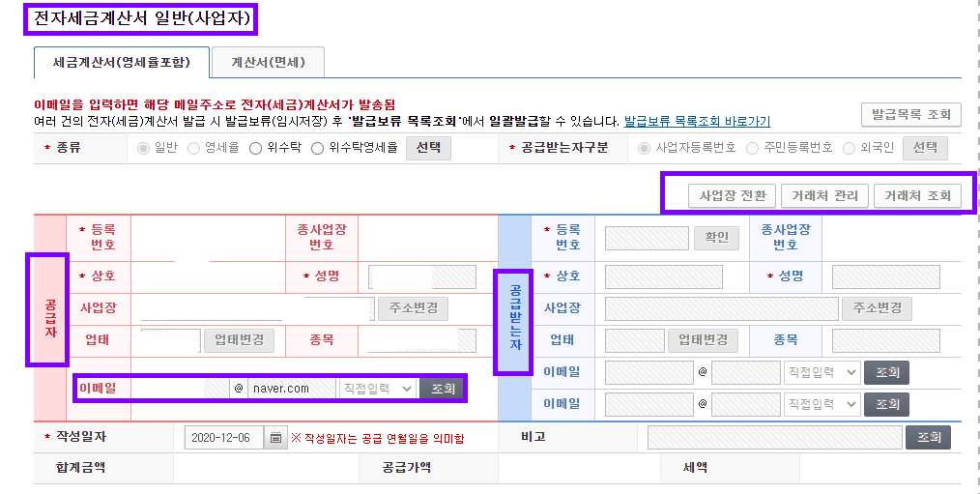Switch to 계산서(면세) tab
The width and height of the screenshot is (980, 494).
click(268, 63)
